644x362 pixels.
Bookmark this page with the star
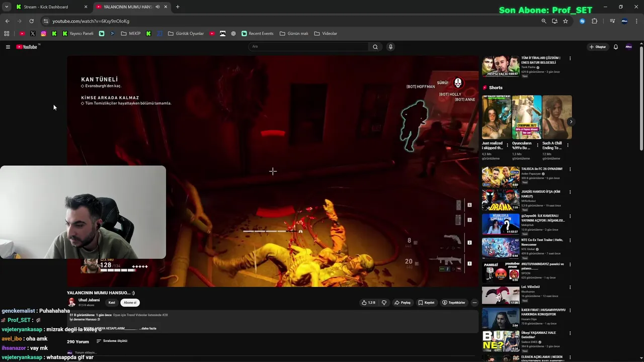pos(566,21)
